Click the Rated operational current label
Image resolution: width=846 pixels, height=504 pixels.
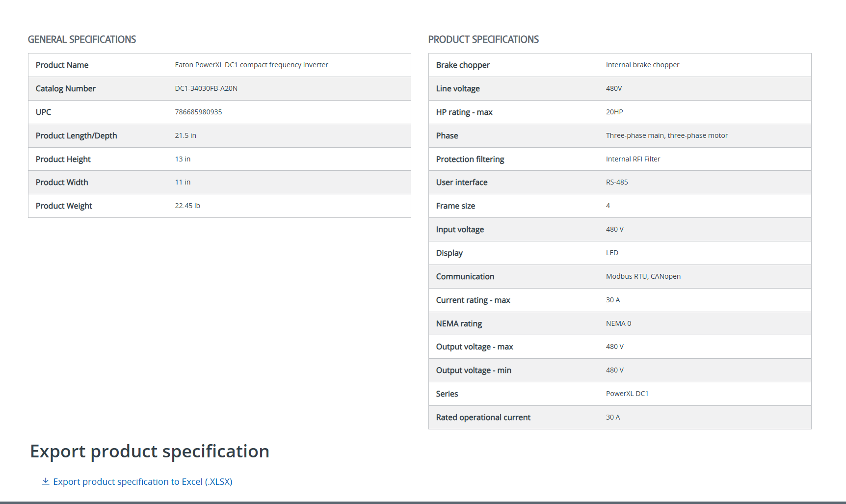click(483, 417)
